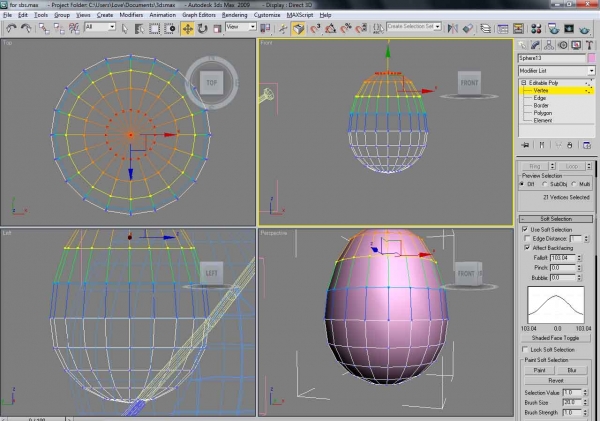The image size is (600, 421).
Task: Activate Select and Scale tool
Action: [x=217, y=29]
